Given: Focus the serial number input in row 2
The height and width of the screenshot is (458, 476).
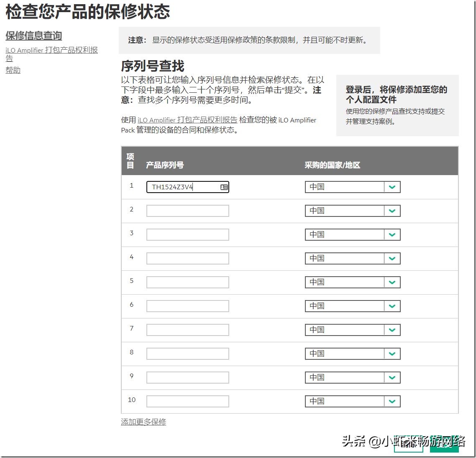Looking at the screenshot, I should 187,211.
